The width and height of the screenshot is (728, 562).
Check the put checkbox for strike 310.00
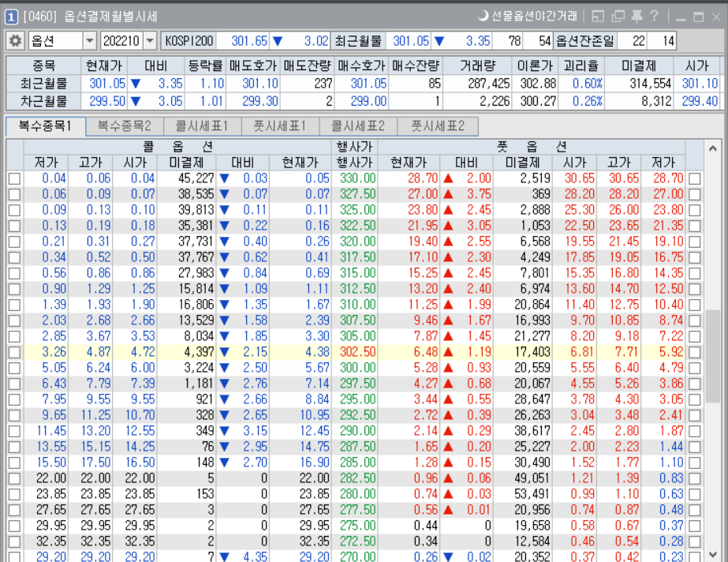click(695, 305)
